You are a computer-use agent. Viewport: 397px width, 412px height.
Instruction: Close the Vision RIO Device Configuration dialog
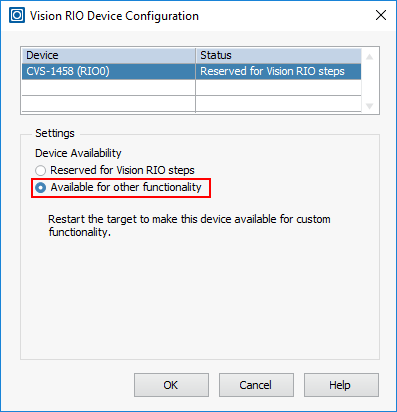pos(381,15)
